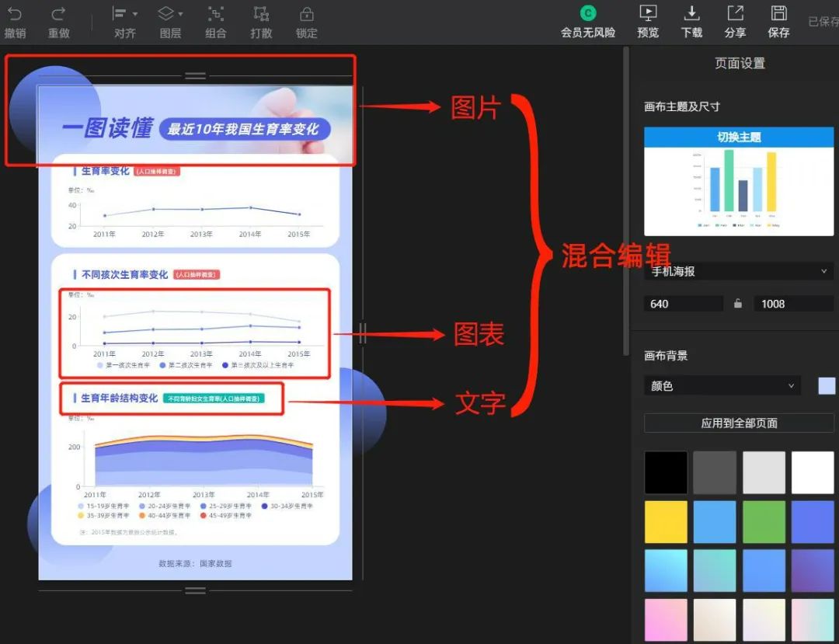This screenshot has height=644, width=839.
Task: Click the right-side canvas resize handle
Action: (363, 333)
